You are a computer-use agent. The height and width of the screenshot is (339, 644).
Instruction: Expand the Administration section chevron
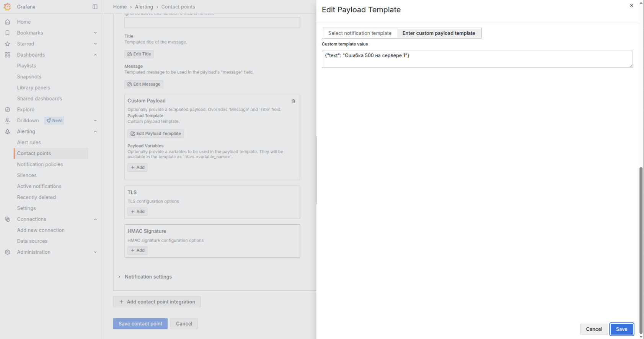[95, 252]
